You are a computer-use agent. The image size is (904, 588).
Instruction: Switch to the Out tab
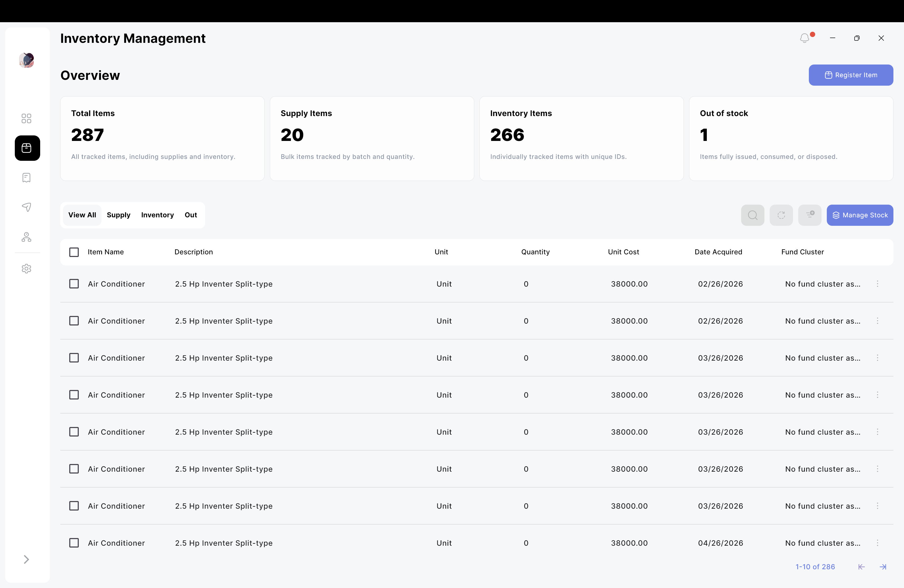[191, 215]
